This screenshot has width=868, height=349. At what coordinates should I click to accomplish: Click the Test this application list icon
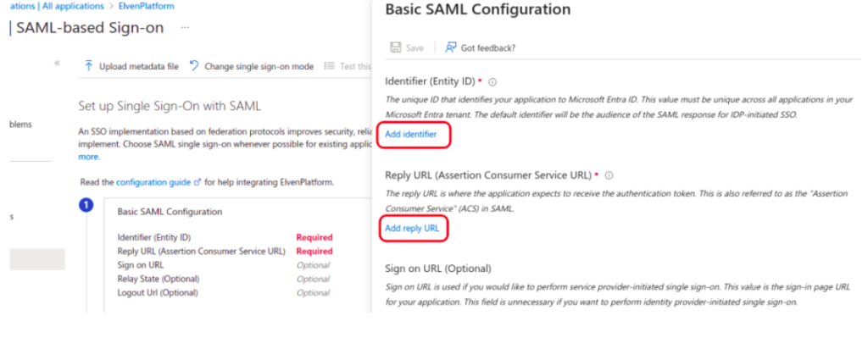pos(329,66)
